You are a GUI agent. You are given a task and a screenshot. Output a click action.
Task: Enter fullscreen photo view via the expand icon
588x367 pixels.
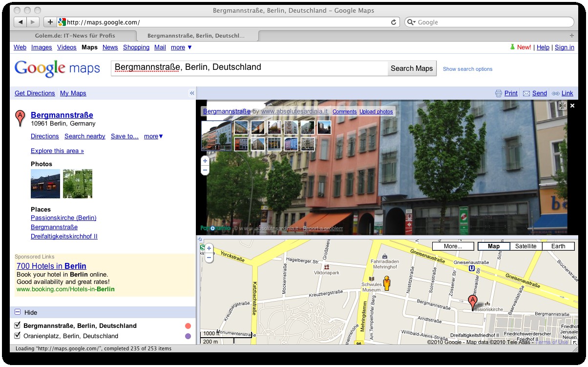(x=563, y=106)
